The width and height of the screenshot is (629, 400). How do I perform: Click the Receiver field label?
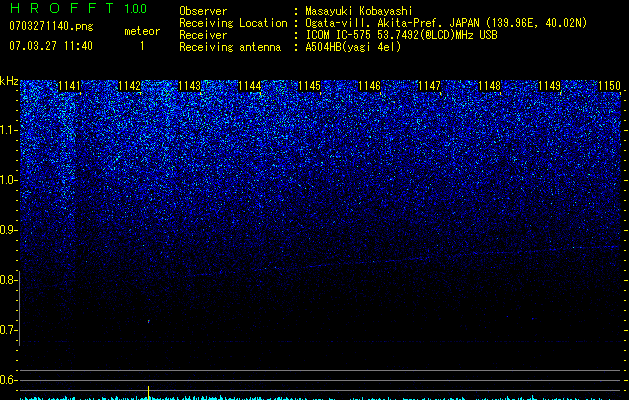[203, 35]
